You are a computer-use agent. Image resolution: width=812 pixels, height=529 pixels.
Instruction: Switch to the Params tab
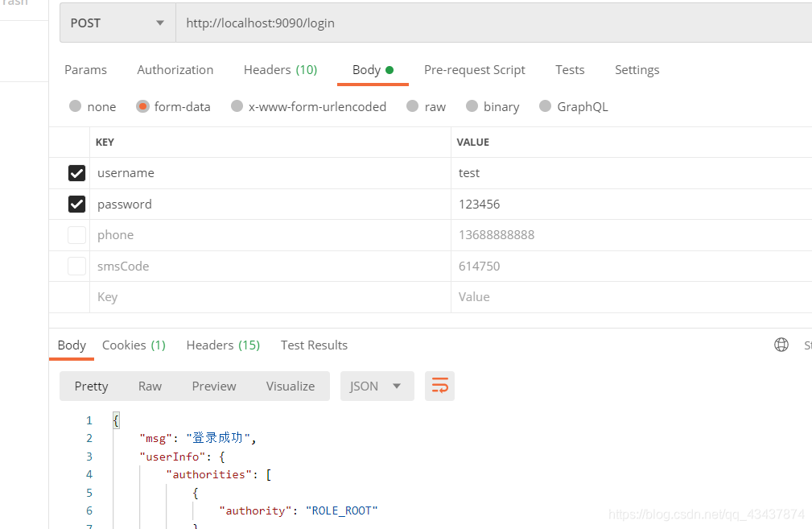click(x=85, y=70)
